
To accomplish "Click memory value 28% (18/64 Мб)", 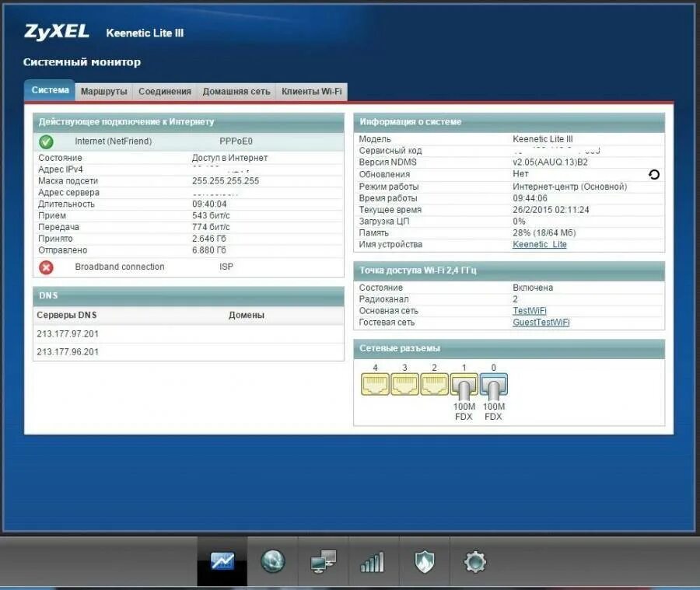I will tap(544, 233).
